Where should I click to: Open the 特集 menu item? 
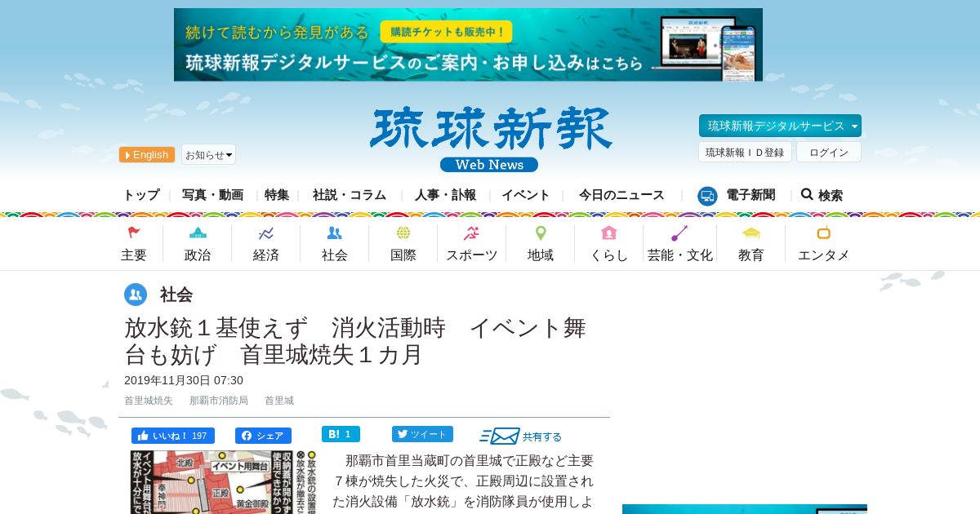pyautogui.click(x=277, y=195)
